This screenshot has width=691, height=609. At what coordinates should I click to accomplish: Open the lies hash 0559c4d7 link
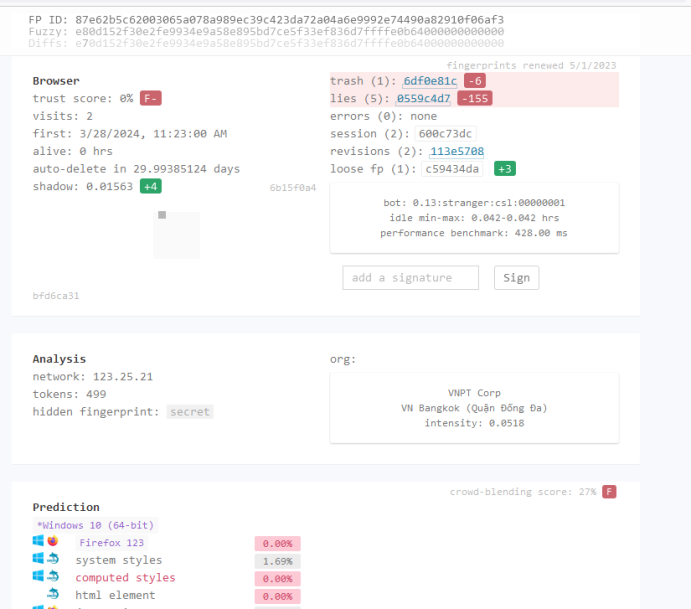coord(424,99)
